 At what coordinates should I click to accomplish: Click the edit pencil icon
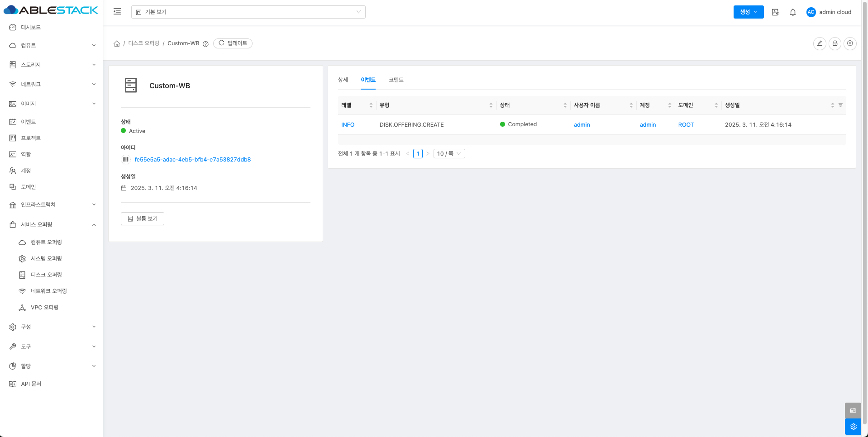click(819, 43)
